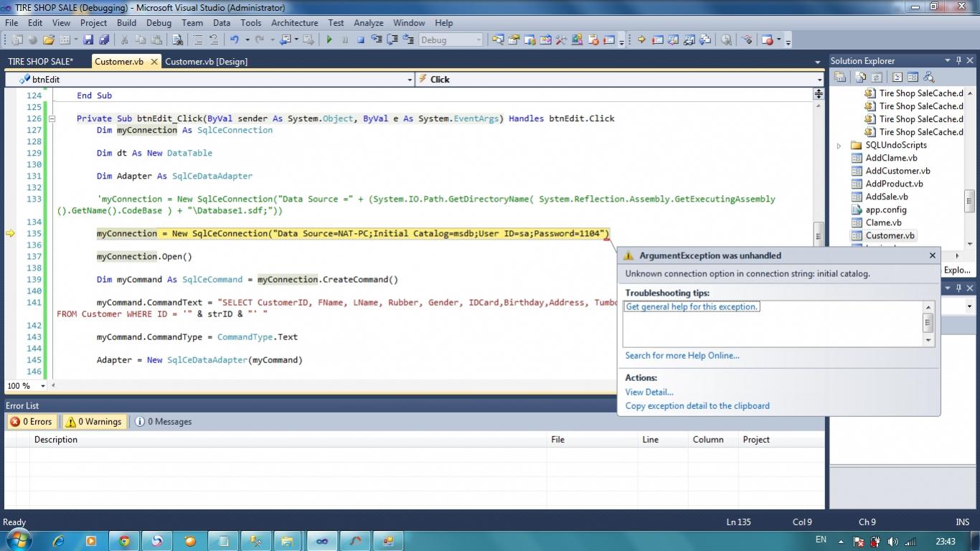The width and height of the screenshot is (980, 551).
Task: Switch to the TIRE SHOP SALE* tab
Action: [x=41, y=62]
